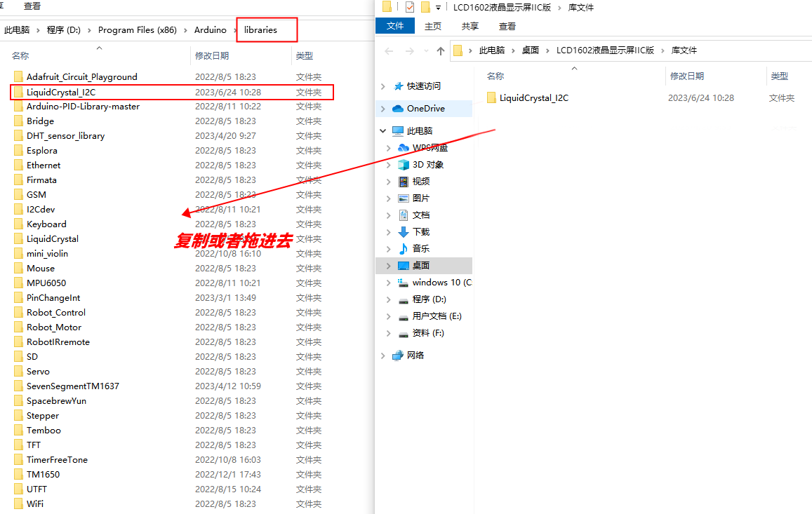Open the 文件 menu
This screenshot has width=812, height=514.
[x=395, y=25]
